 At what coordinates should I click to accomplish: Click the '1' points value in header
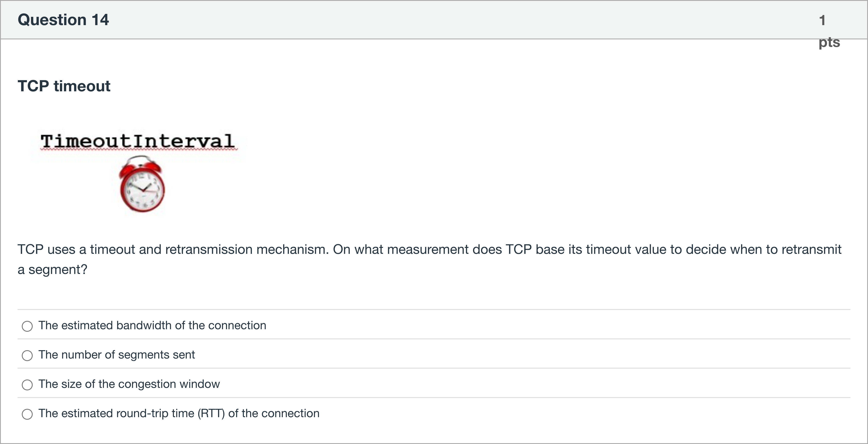[822, 20]
